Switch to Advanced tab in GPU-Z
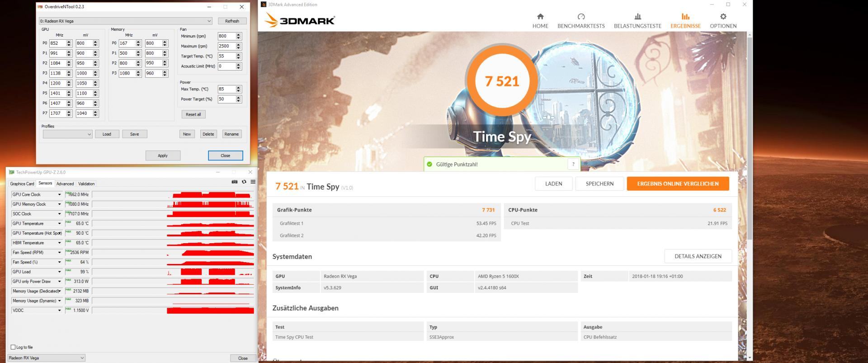The image size is (868, 363). click(x=65, y=184)
